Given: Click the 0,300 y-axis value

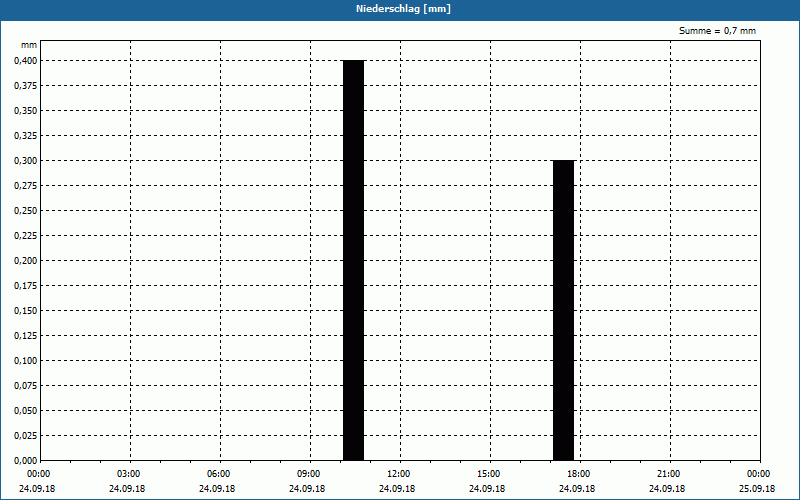Looking at the screenshot, I should 26,161.
